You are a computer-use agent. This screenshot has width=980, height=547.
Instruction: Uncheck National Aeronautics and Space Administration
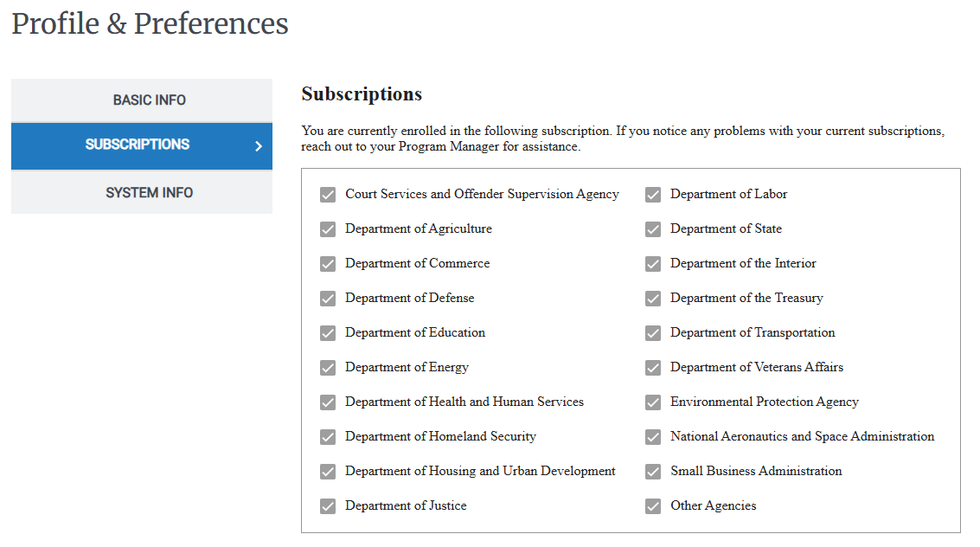point(652,436)
